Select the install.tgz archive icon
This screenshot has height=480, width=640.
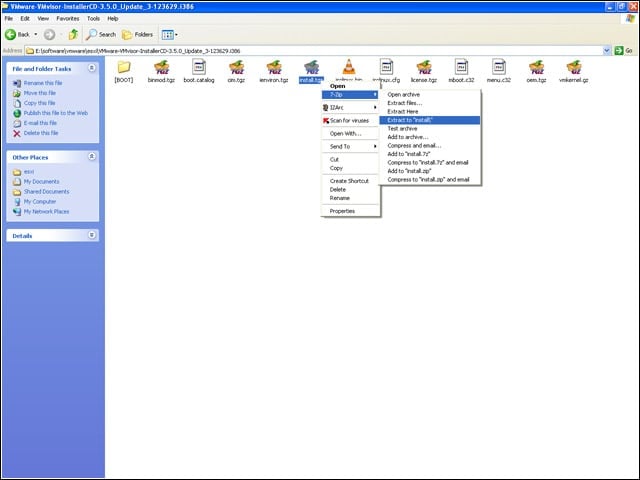pos(311,67)
